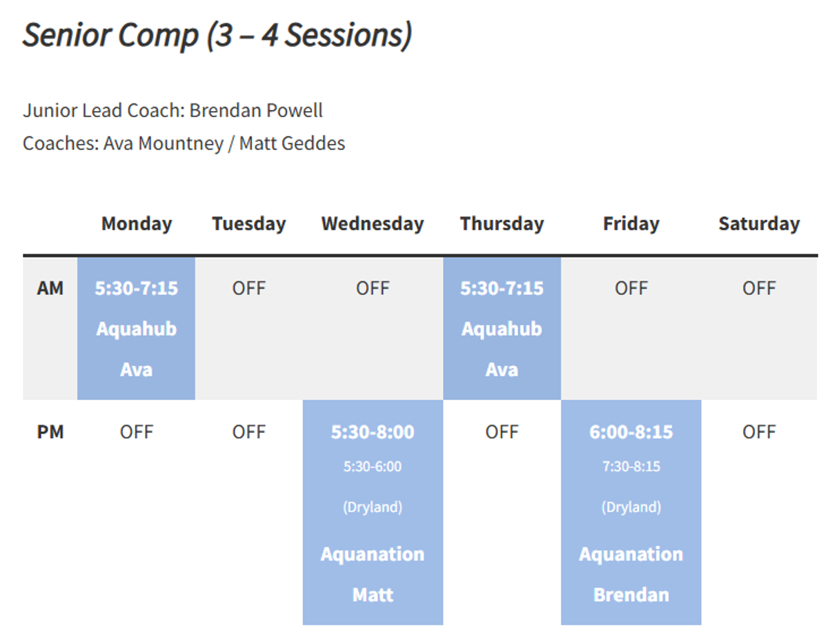This screenshot has width=828, height=644.
Task: Click Saturday PM OFF cell
Action: pyautogui.click(x=759, y=432)
